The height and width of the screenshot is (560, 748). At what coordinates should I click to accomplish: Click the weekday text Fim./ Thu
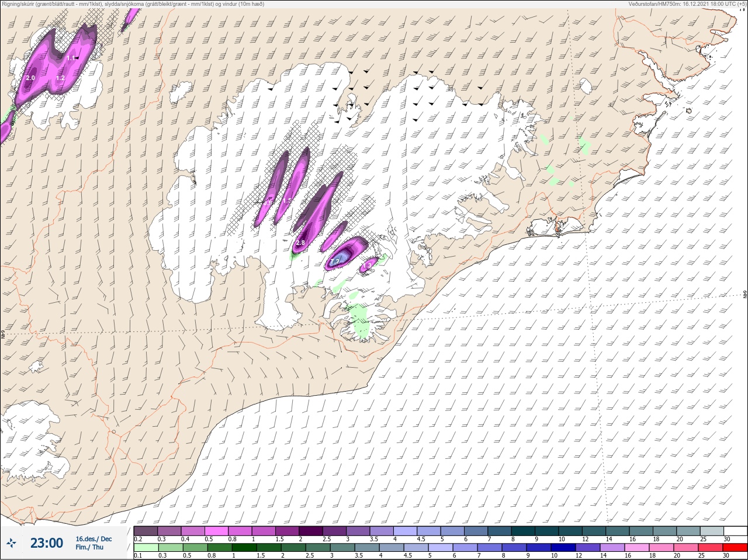coord(89,547)
